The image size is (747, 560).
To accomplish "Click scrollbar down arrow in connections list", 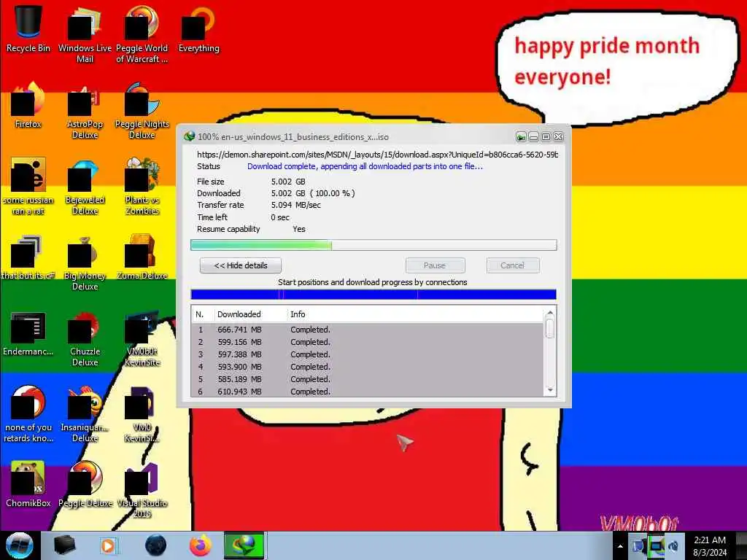I will point(550,390).
